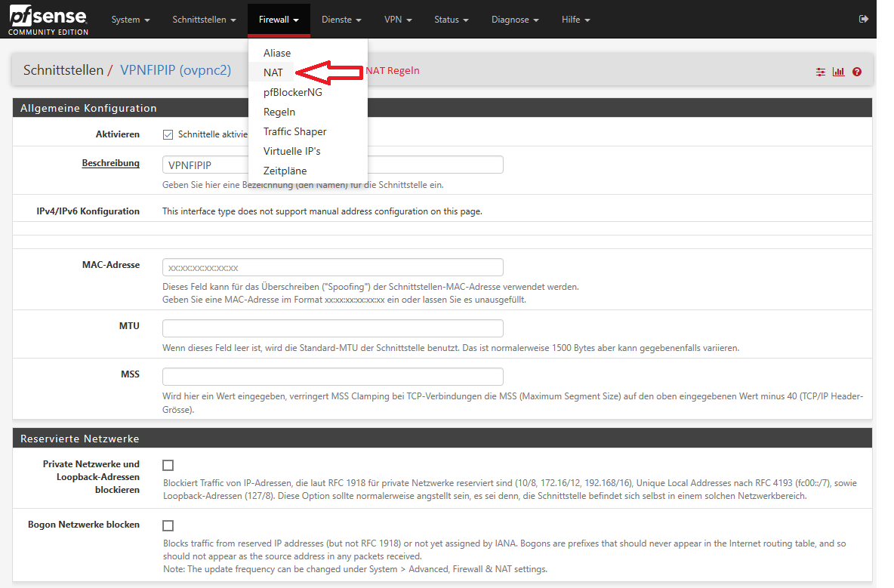Click the VPNFIPIP (ovpnc2) breadcrumb link
Image resolution: width=894 pixels, height=588 pixels.
tap(175, 70)
